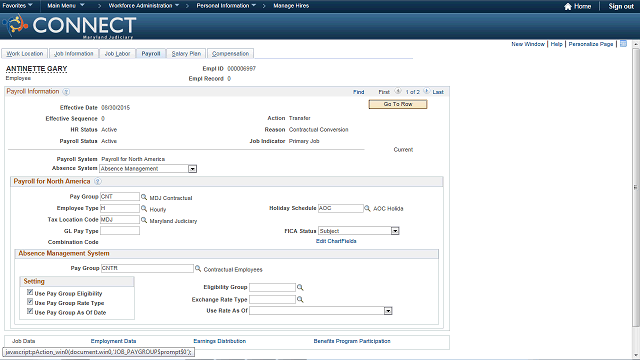This screenshot has height=360, width=640.
Task: Click the CONNECT Maryland Judiciary logo
Action: (x=69, y=27)
